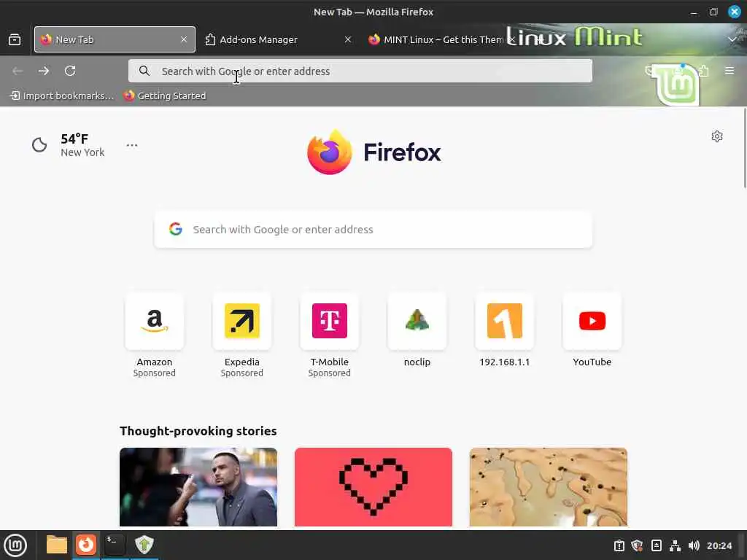Open the moon weather icon for New York
Viewport: 747px width, 560px height.
pos(39,145)
